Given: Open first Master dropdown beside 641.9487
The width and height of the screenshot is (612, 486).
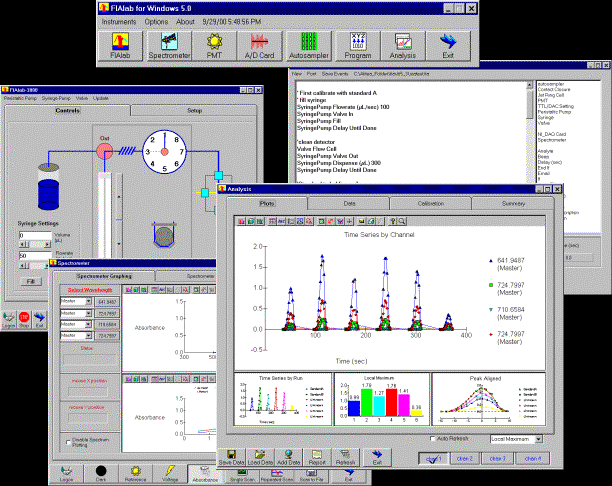Looking at the screenshot, I should (89, 301).
